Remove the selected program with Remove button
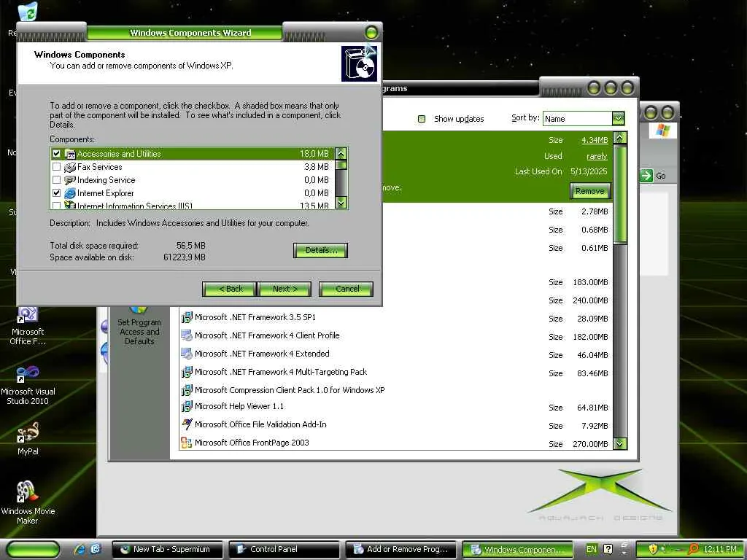The image size is (747, 560). pyautogui.click(x=589, y=192)
